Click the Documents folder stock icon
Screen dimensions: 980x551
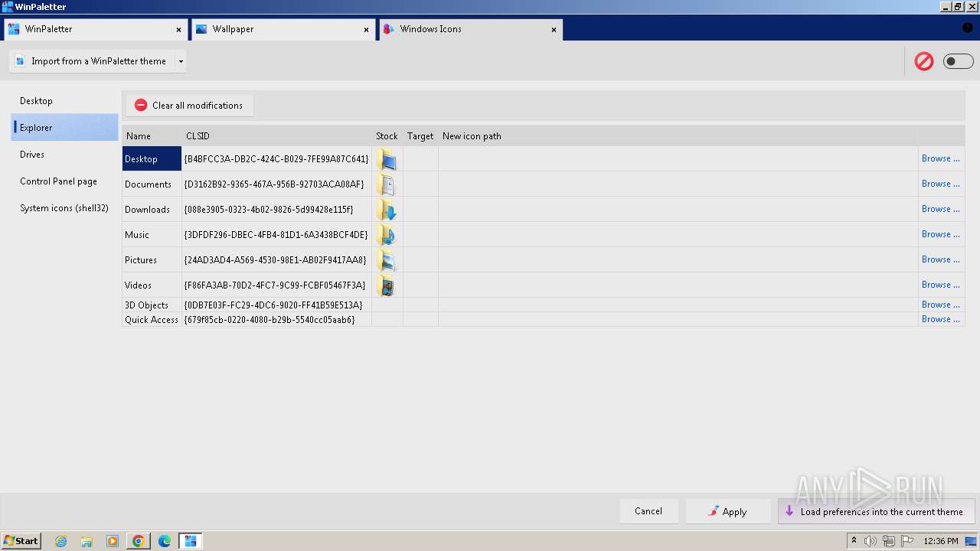click(x=387, y=184)
